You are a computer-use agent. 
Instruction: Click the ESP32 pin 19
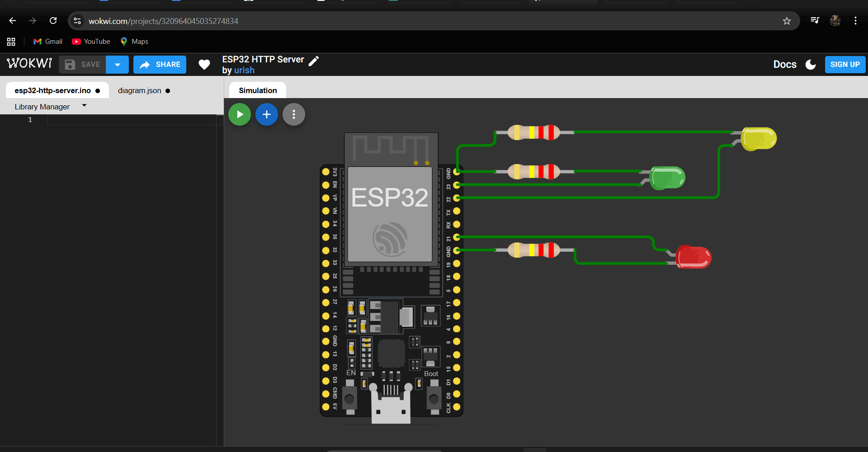[x=457, y=264]
